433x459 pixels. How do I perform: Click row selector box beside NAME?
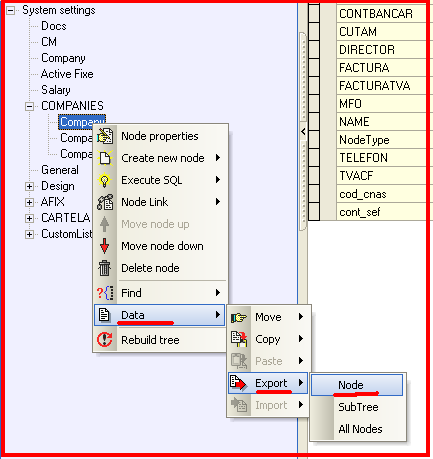point(314,122)
